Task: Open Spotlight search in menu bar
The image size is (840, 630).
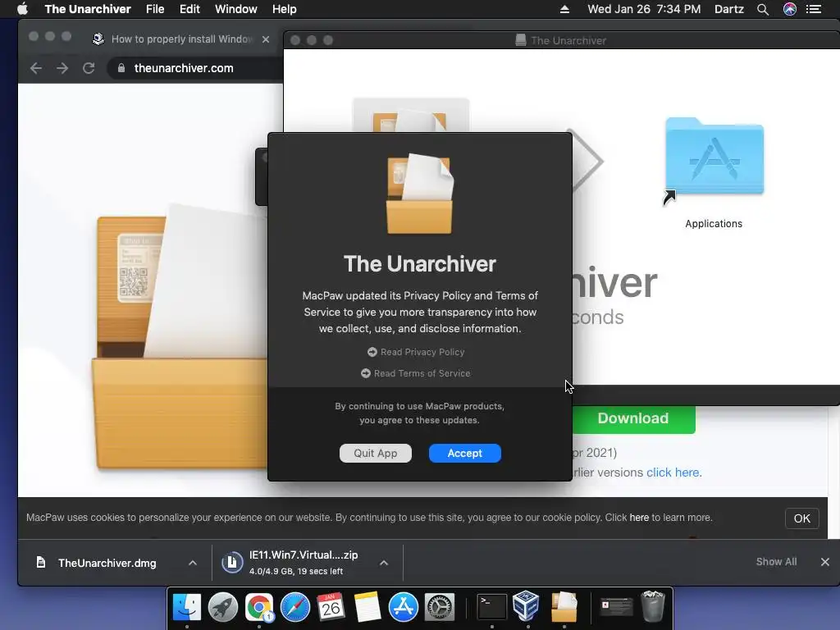Action: click(x=763, y=9)
